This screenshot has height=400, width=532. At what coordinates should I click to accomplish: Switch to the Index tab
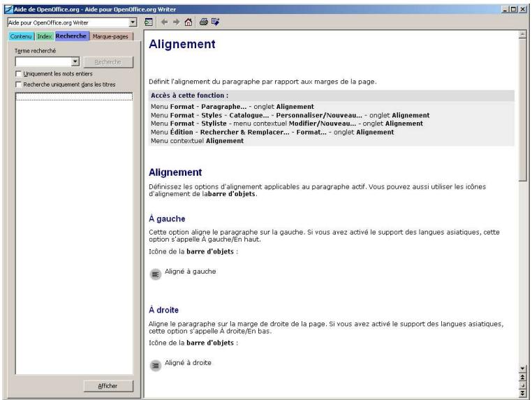coord(45,36)
